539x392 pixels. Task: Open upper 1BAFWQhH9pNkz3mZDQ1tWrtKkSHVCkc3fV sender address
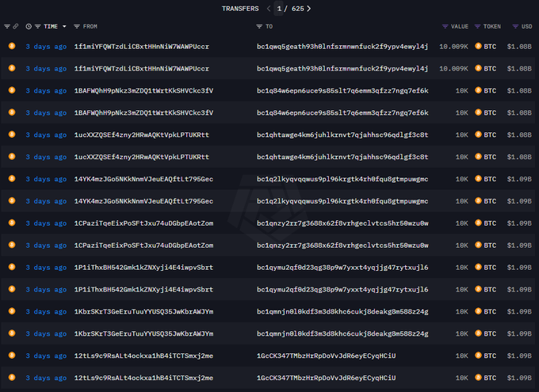[x=143, y=91]
